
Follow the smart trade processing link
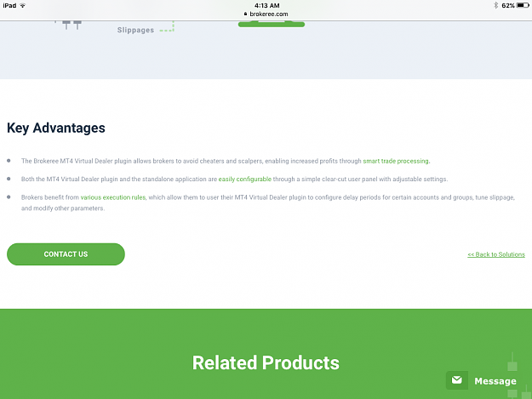[396, 161]
